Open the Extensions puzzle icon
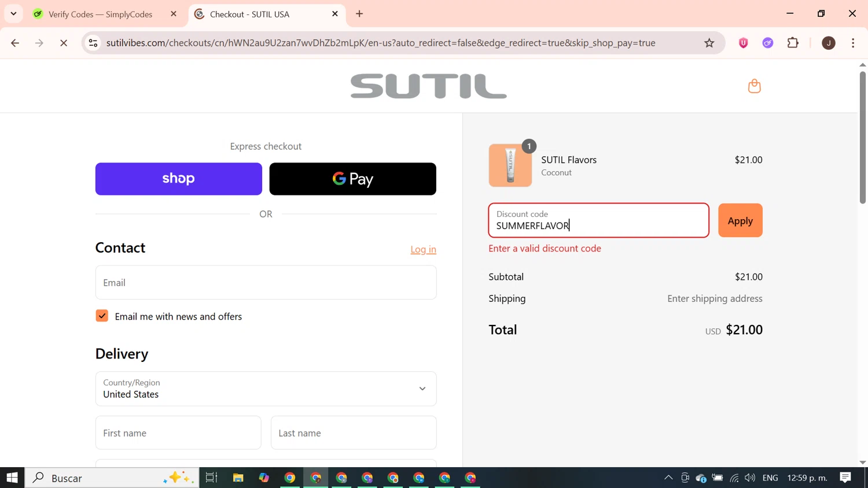Viewport: 868px width, 488px height. (793, 43)
